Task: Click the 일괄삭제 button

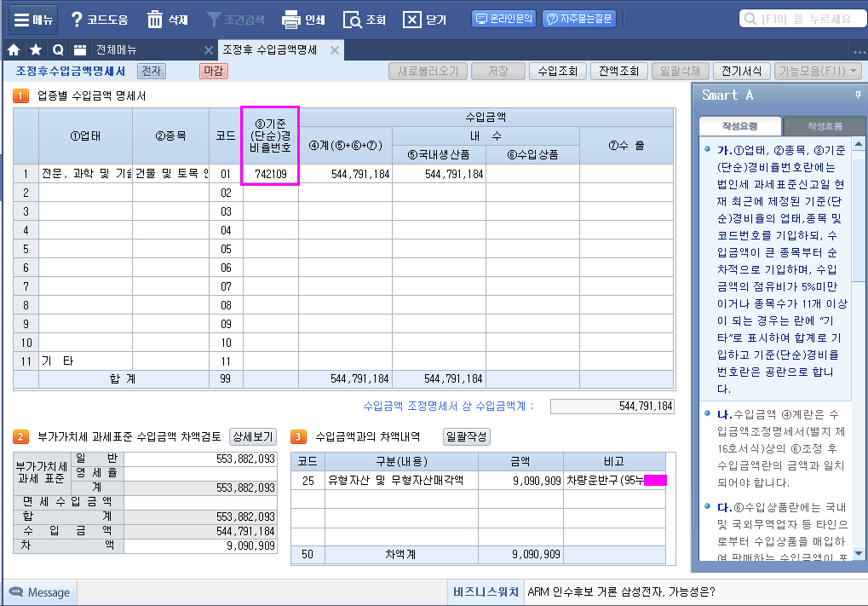Action: click(x=681, y=72)
